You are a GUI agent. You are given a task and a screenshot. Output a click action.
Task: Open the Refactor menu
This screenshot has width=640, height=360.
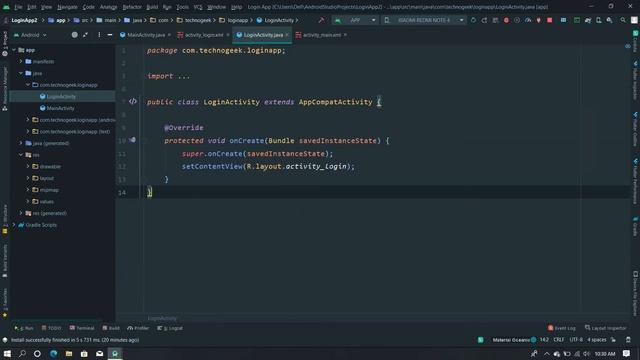(x=132, y=7)
